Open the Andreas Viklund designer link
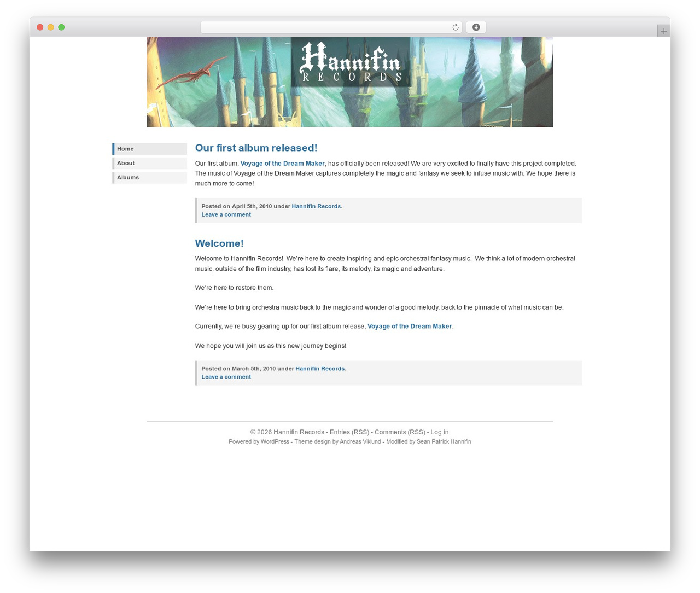The image size is (700, 593). [360, 441]
